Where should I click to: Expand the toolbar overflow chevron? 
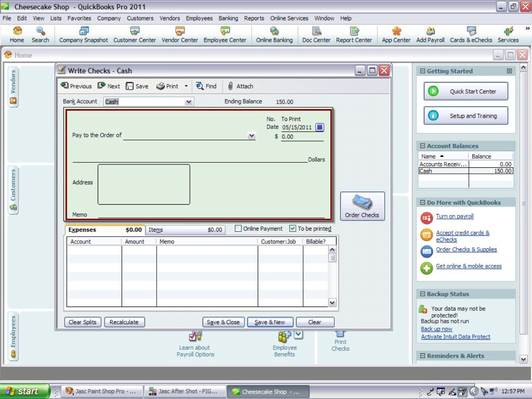(527, 28)
